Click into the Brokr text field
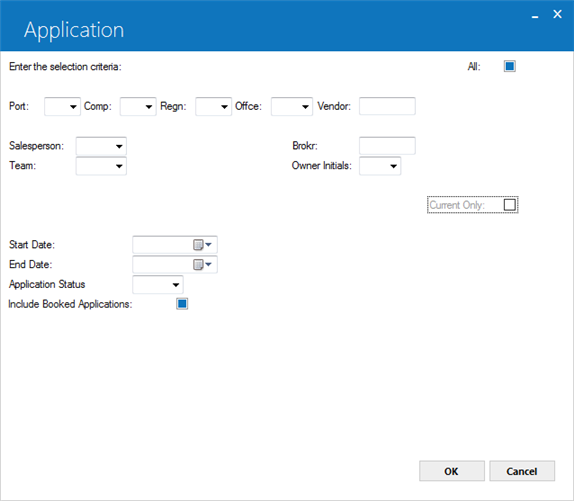574x501 pixels. (x=387, y=146)
